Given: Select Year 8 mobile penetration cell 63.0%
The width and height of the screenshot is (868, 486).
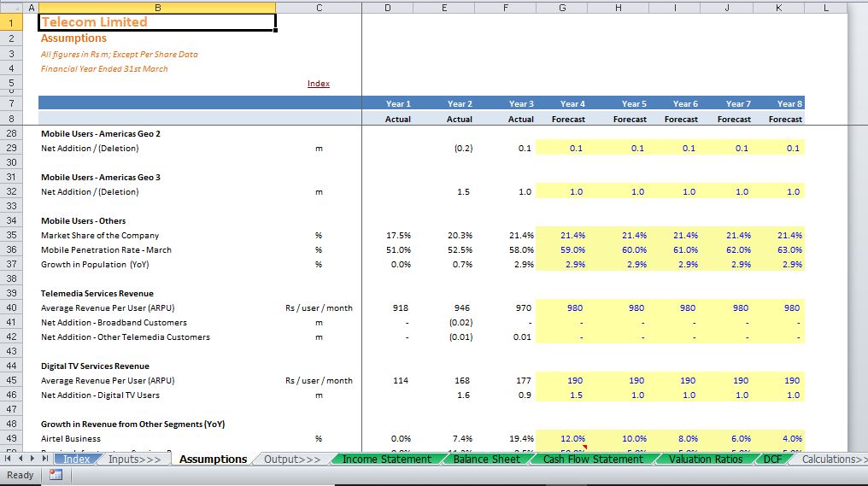Looking at the screenshot, I should click(x=779, y=250).
